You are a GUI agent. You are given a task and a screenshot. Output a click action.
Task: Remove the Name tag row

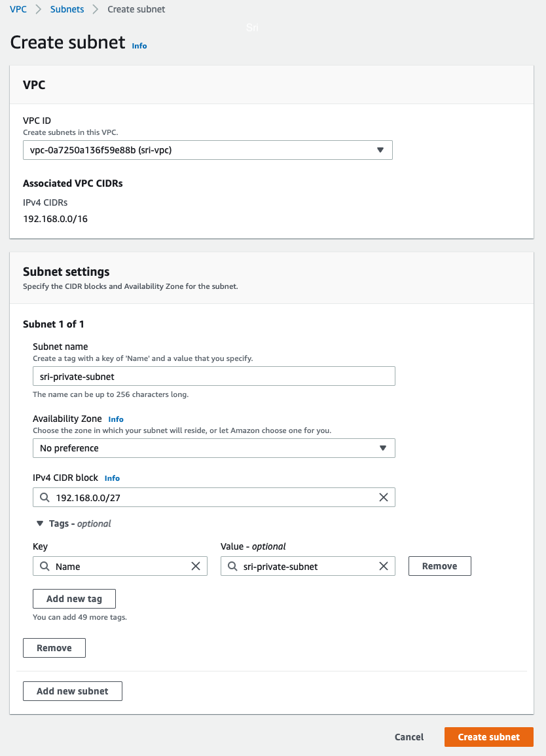point(439,566)
